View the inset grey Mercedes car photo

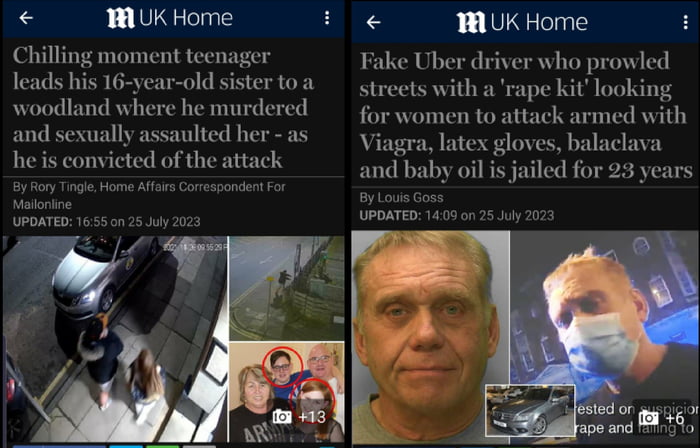click(530, 410)
